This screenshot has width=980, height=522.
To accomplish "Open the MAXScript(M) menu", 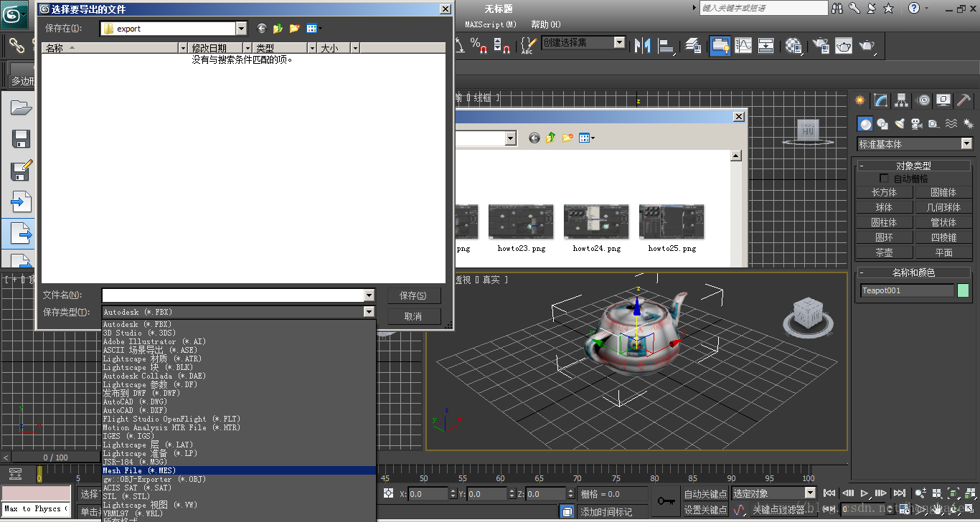I will 491,24.
